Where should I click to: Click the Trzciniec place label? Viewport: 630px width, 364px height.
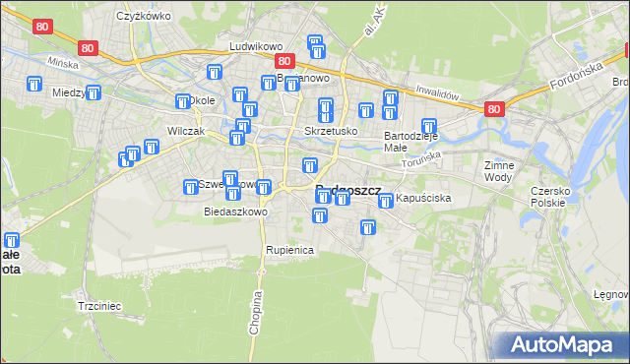point(99,307)
